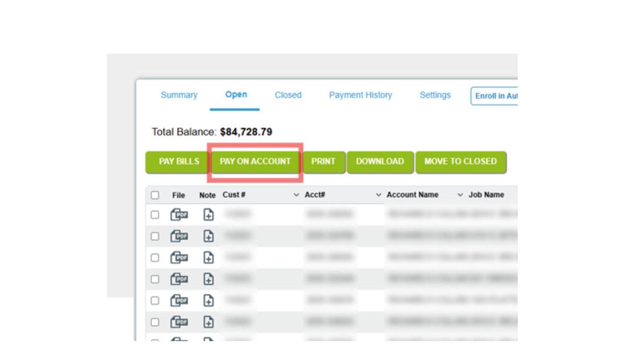Add a note to second table row
This screenshot has width=644, height=362.
pos(208,236)
